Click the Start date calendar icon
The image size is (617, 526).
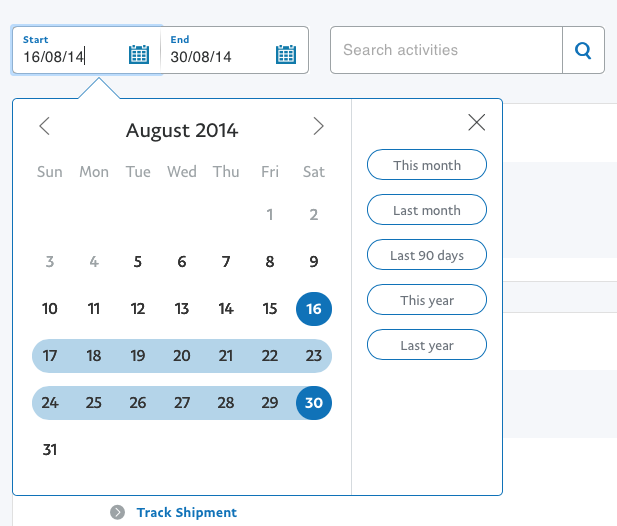(x=139, y=55)
